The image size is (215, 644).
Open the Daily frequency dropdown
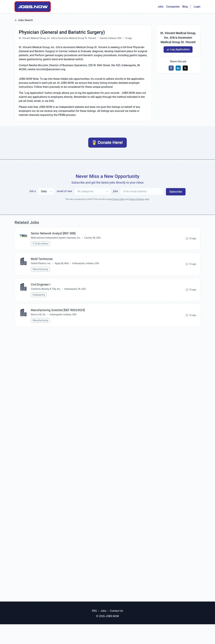click(46, 191)
